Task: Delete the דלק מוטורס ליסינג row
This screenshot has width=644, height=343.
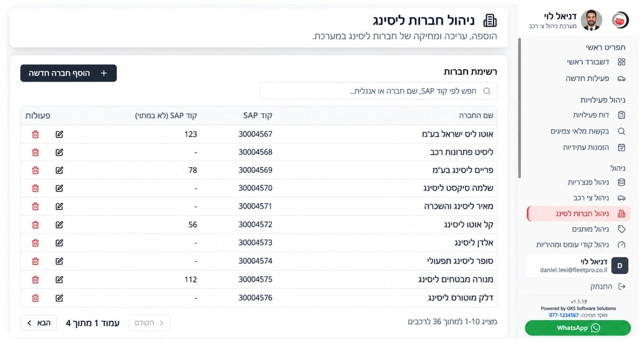Action: click(x=35, y=298)
